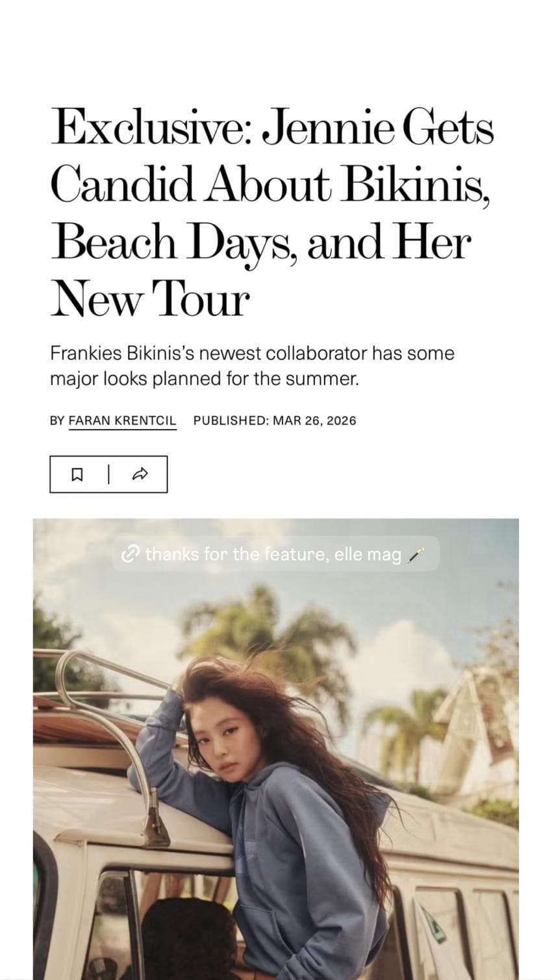Click the date "MAR 26, 2026"
This screenshot has height=980, width=552.
314,421
